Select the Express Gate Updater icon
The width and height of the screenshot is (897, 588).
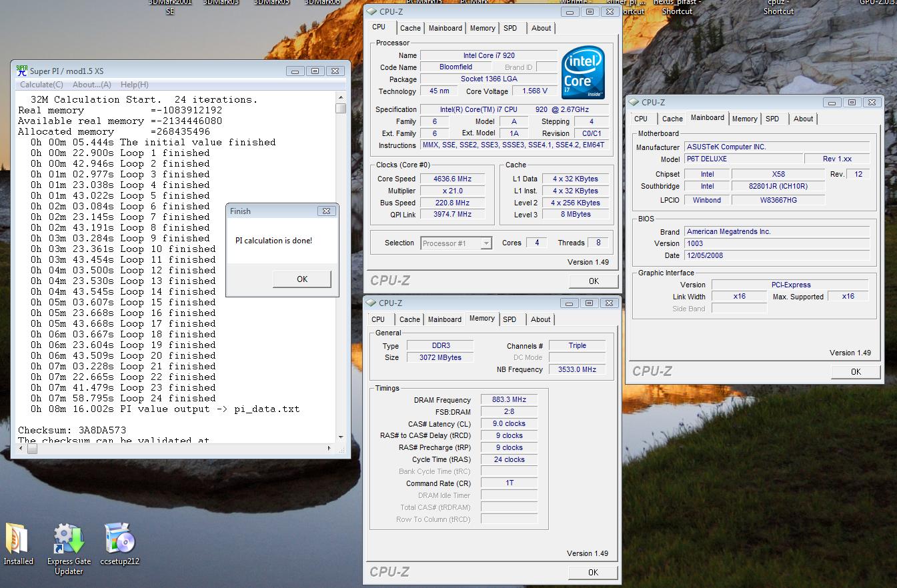point(69,549)
